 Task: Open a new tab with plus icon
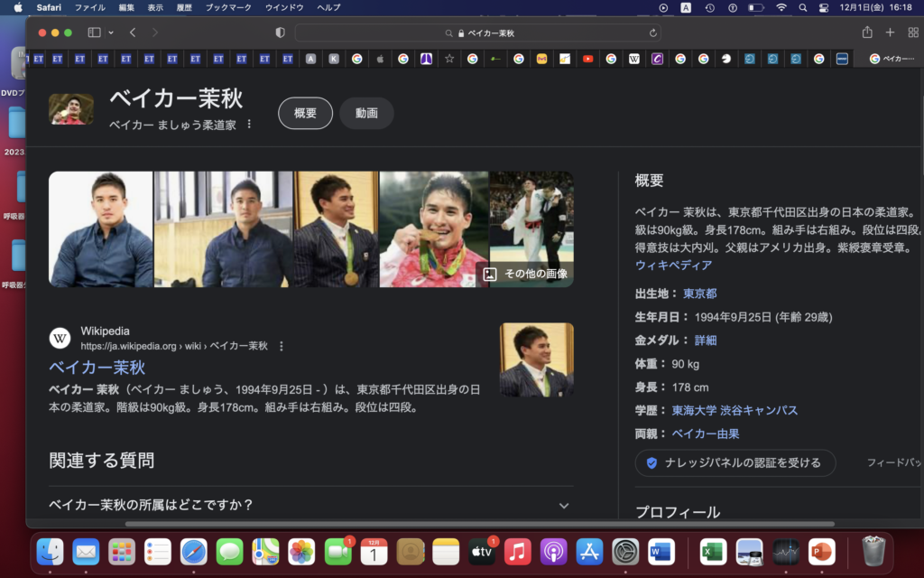[x=890, y=33]
